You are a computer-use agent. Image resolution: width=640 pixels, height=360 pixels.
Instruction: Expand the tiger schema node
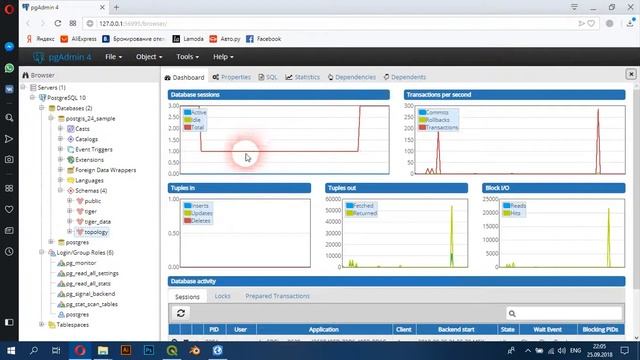(x=70, y=211)
